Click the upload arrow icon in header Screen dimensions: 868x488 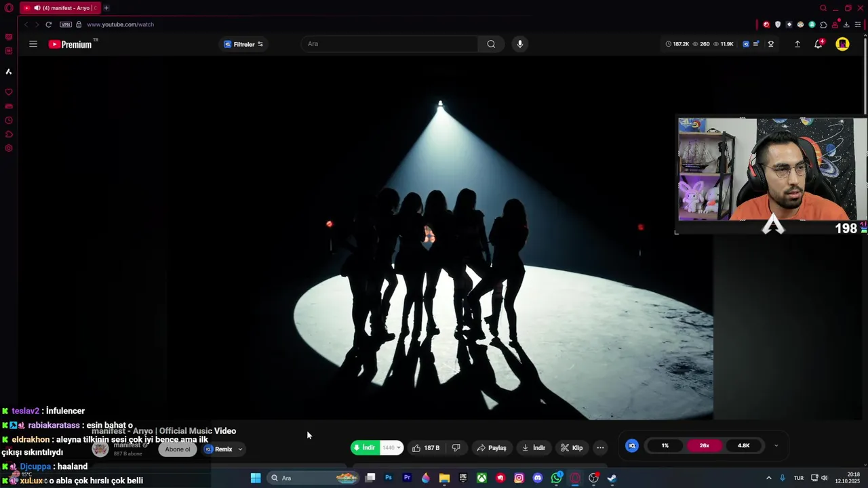point(797,44)
